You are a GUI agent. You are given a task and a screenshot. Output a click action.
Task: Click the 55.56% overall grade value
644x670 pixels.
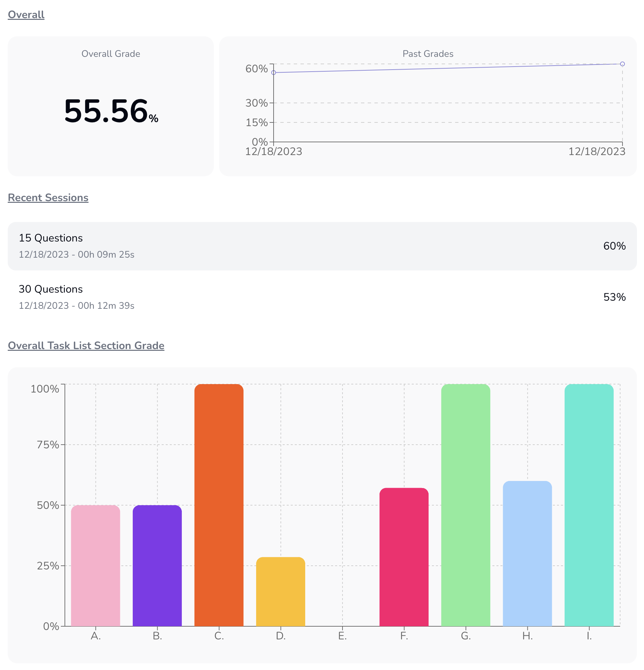(111, 111)
